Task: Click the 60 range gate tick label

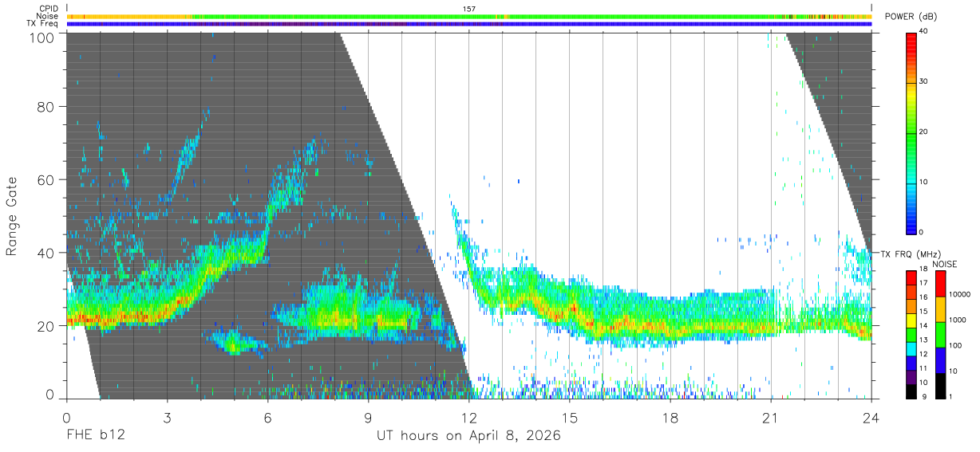Action: tap(46, 179)
